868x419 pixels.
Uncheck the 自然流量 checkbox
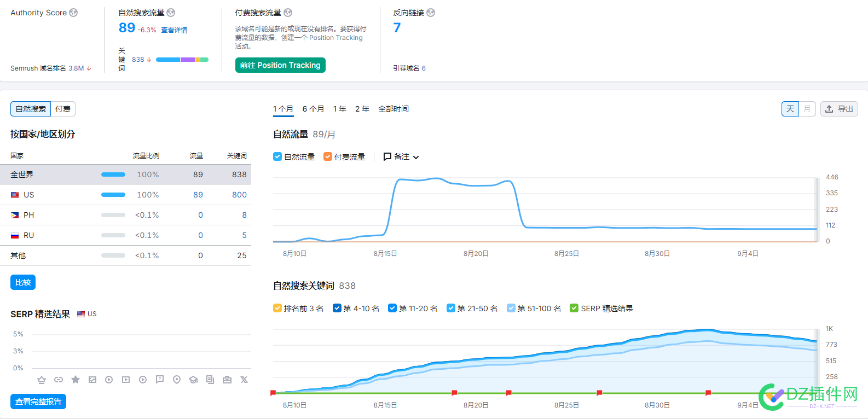[x=277, y=156]
